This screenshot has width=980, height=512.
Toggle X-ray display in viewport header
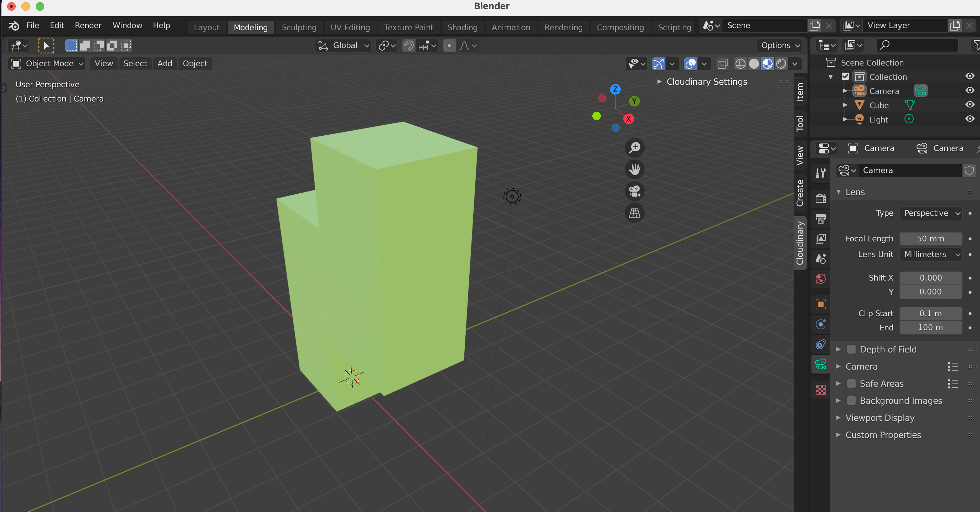click(x=722, y=64)
